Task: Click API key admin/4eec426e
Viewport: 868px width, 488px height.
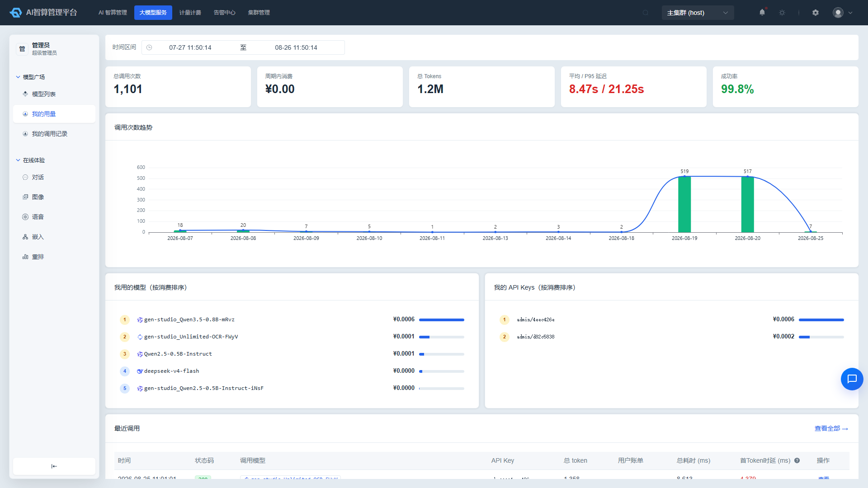Action: [x=536, y=319]
